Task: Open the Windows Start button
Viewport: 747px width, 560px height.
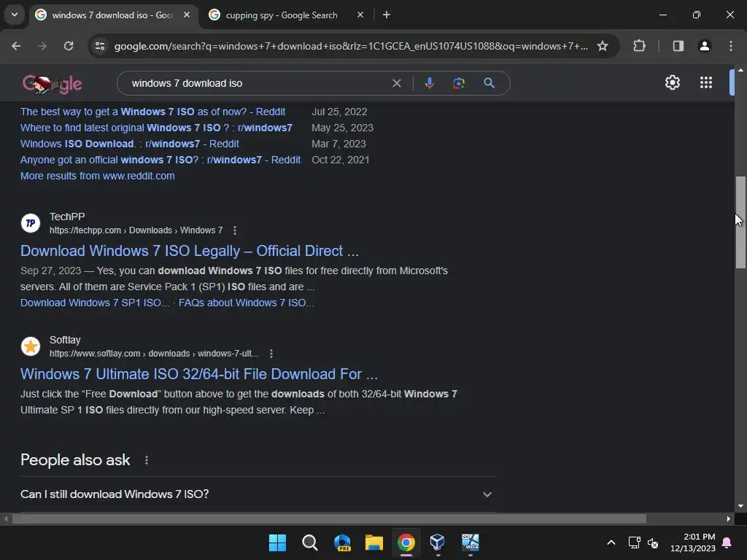Action: [278, 542]
